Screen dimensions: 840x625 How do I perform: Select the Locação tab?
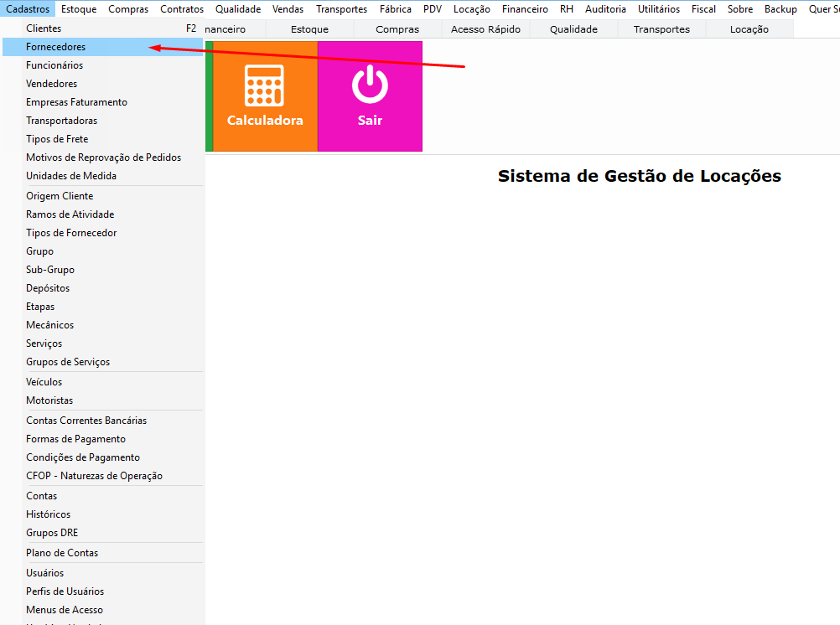tap(749, 29)
